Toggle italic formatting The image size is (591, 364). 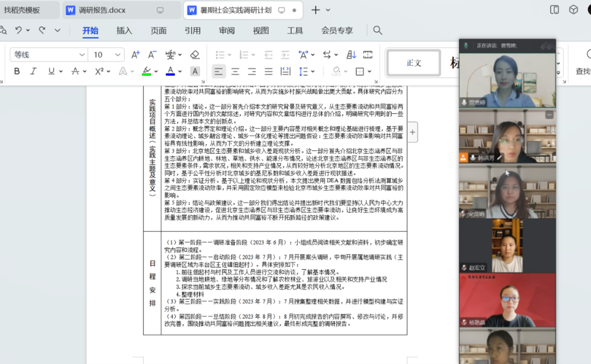(33, 71)
